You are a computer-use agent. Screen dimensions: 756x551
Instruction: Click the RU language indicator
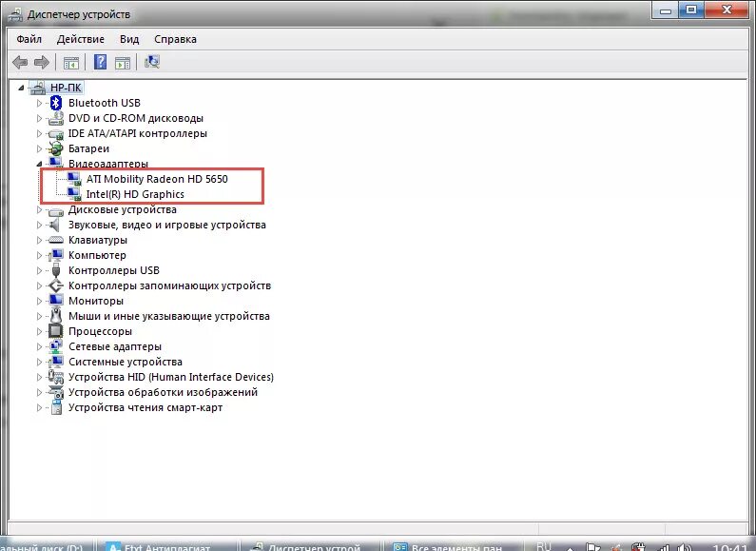click(x=543, y=546)
